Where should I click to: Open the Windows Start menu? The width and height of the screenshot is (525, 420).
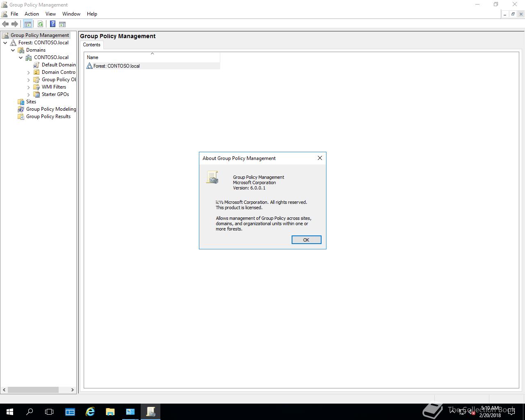tap(10, 412)
